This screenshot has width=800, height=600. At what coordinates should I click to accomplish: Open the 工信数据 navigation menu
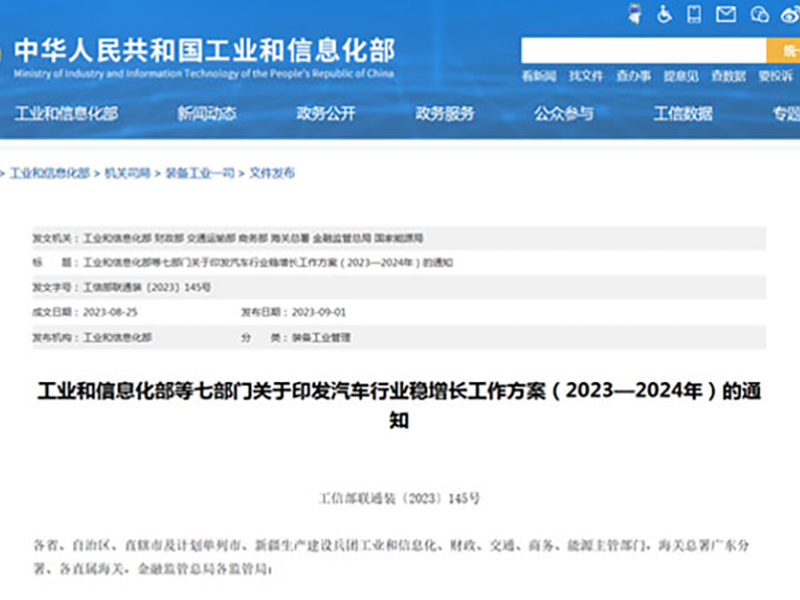683,113
